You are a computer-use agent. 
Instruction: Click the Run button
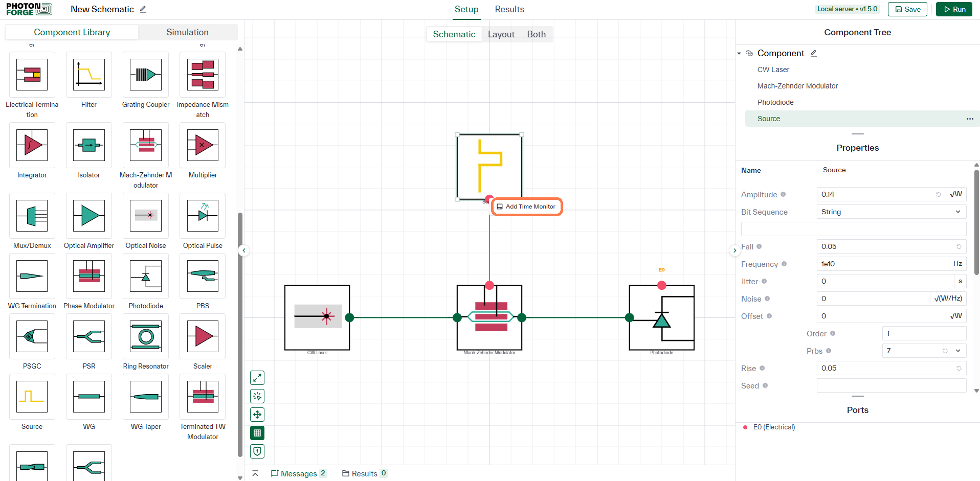click(954, 9)
